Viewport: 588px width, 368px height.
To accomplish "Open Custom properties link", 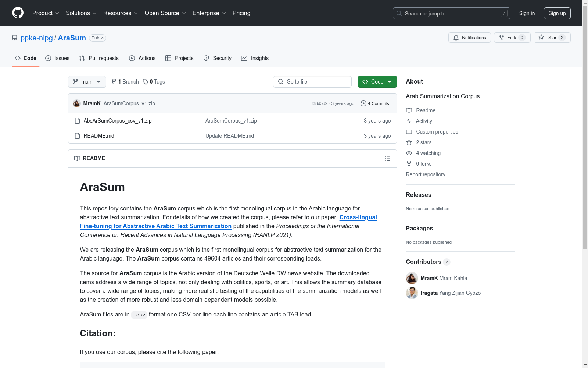I will point(437,132).
